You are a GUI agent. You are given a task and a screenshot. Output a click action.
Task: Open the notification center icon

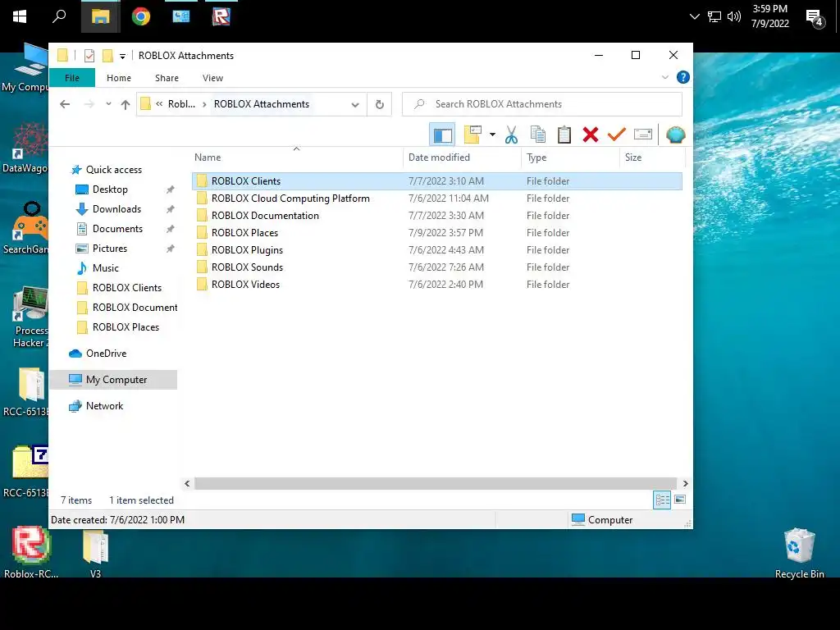(x=815, y=18)
